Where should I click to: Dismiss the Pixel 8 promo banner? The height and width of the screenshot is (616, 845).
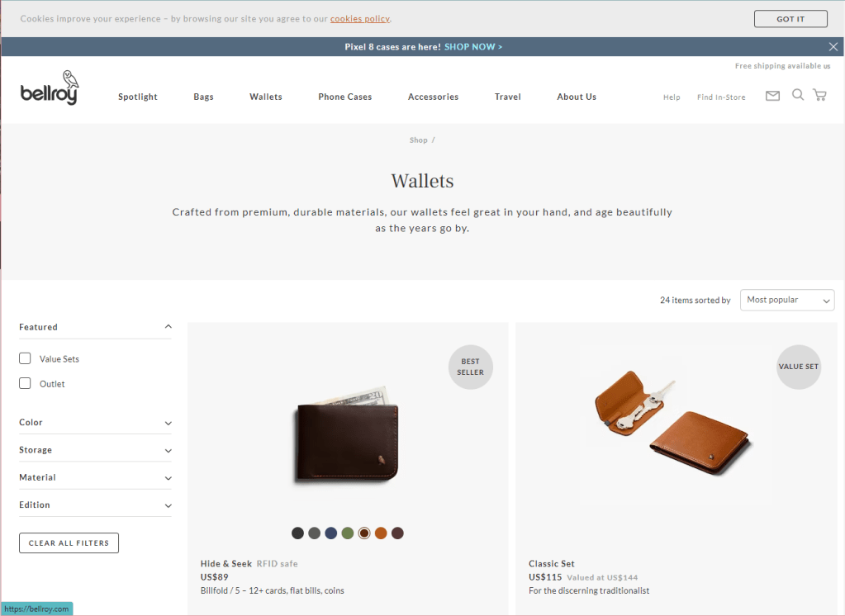833,47
